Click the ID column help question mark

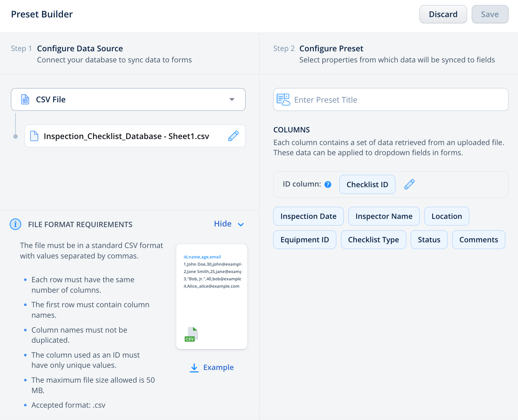328,184
